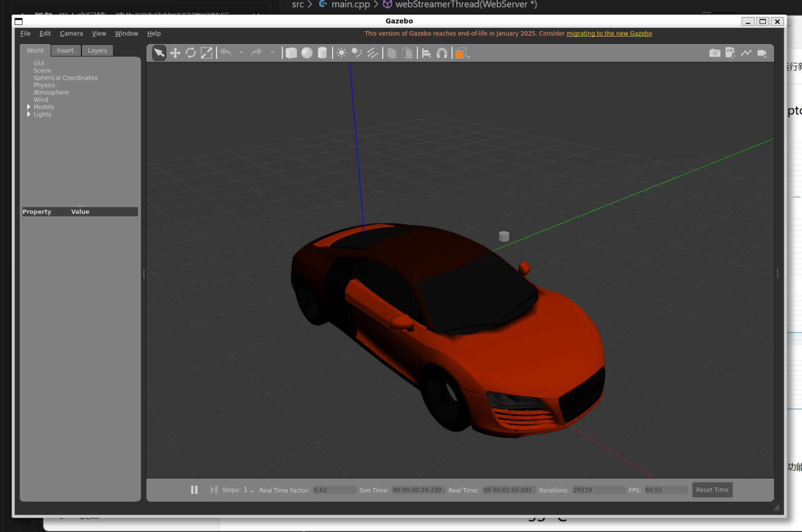Toggle the selection arrow mode
The width and height of the screenshot is (802, 532).
click(159, 53)
